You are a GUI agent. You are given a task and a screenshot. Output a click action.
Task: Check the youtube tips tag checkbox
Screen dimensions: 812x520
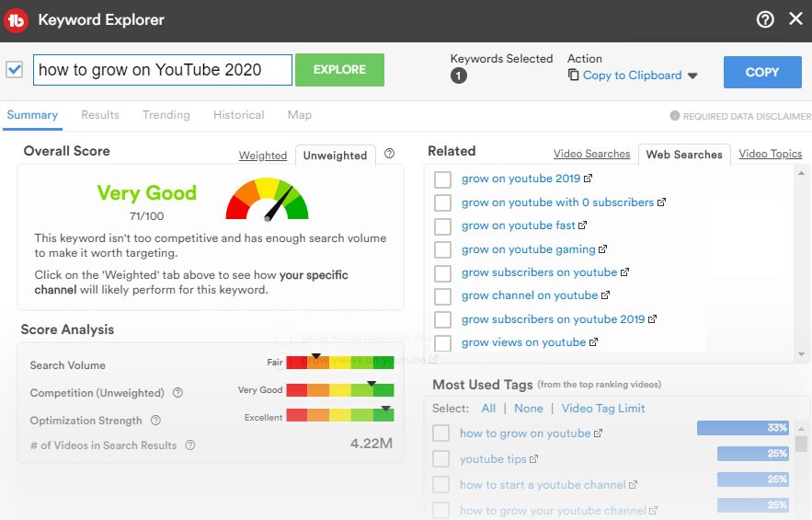click(x=441, y=458)
